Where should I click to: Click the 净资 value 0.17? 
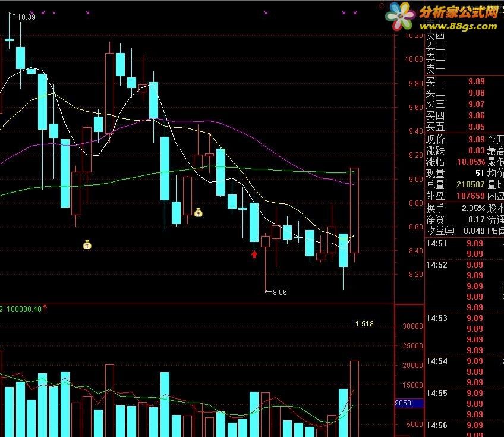(476, 219)
